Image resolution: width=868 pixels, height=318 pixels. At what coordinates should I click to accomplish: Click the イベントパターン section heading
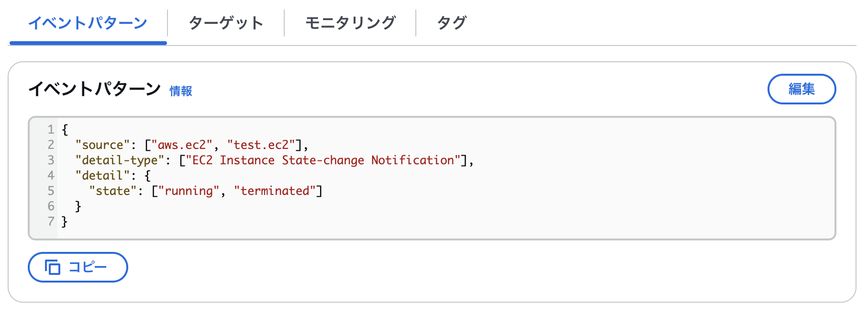tap(95, 89)
